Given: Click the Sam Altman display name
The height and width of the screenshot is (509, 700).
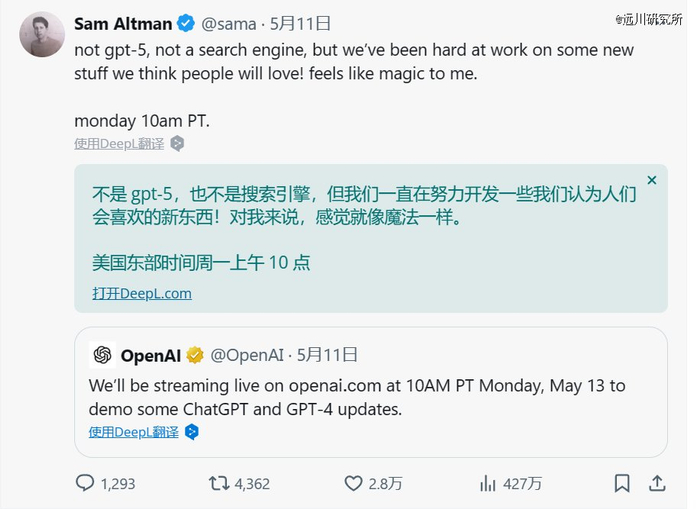Looking at the screenshot, I should coord(123,24).
